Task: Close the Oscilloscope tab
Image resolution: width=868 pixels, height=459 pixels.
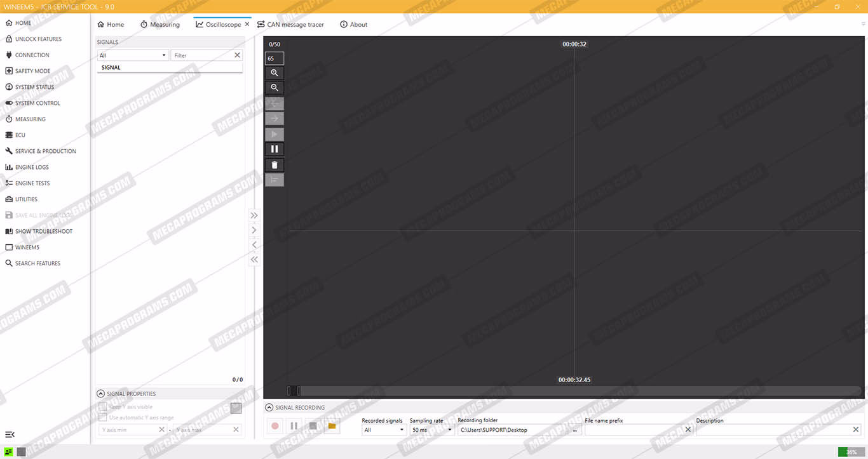Action: (x=247, y=24)
